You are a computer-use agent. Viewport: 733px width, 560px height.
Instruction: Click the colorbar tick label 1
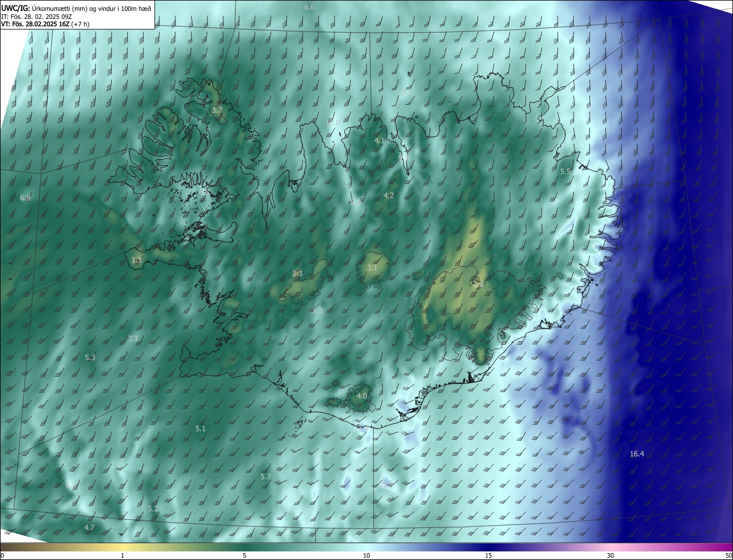pyautogui.click(x=123, y=556)
